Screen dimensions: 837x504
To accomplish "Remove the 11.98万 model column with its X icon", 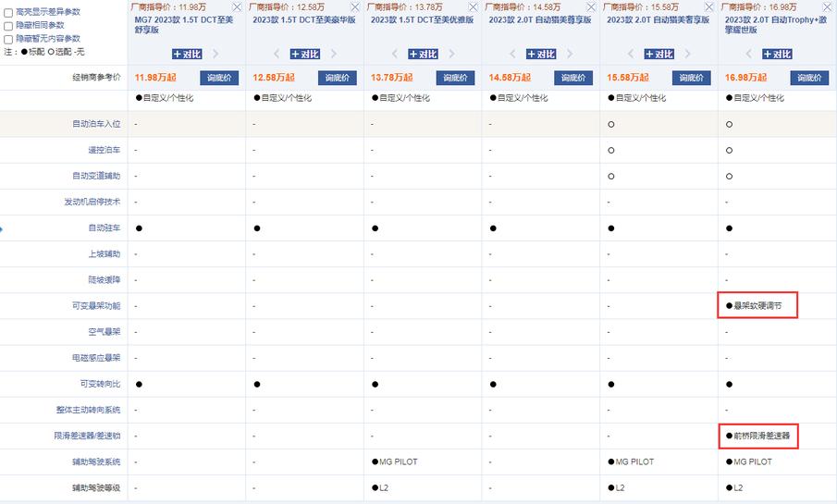I will (x=237, y=7).
